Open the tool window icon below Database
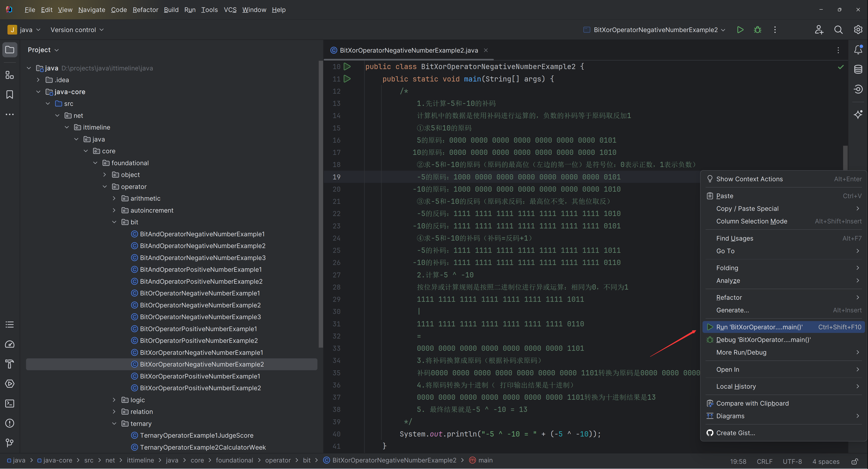Image resolution: width=868 pixels, height=469 pixels. point(858,89)
